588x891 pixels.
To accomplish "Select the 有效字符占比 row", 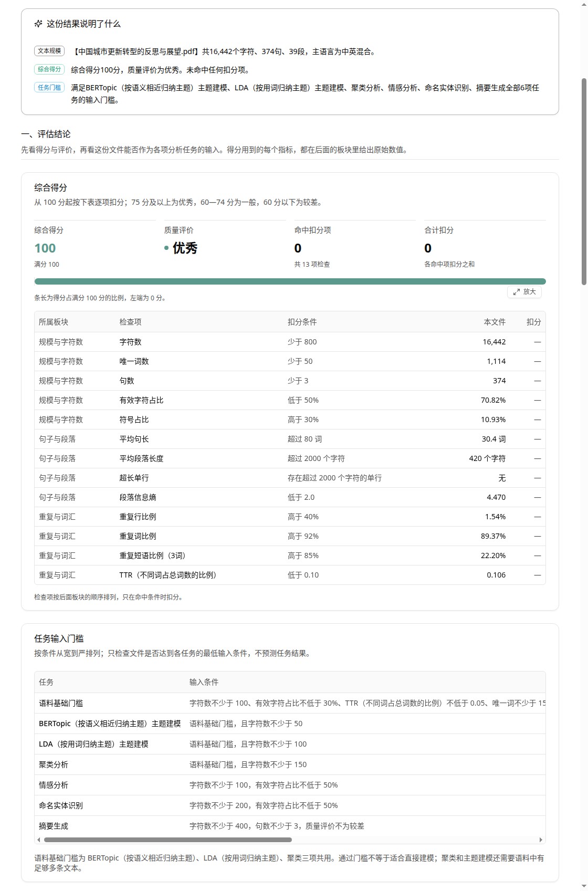I will pos(290,400).
